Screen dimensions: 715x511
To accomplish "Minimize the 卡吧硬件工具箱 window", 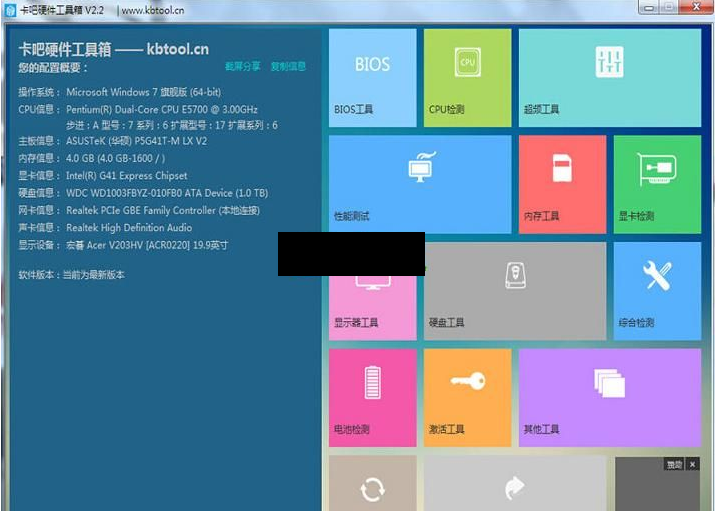I will click(649, 7).
